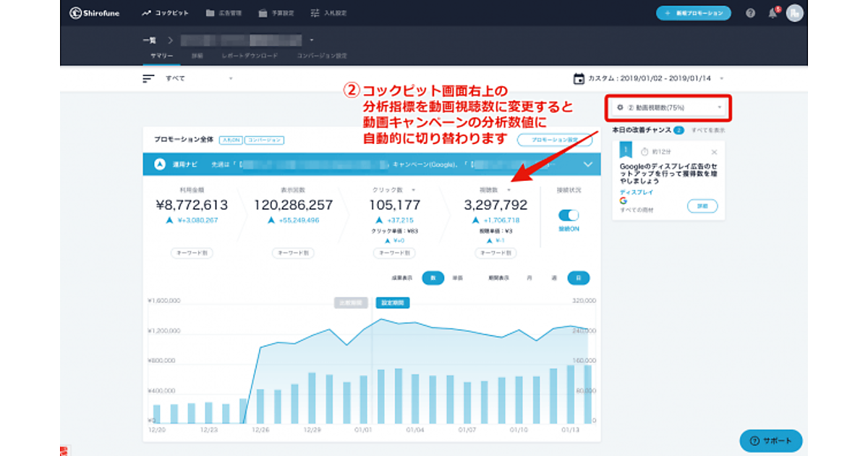
Task: Click the filter lines icon beside すべて
Action: [x=148, y=78]
